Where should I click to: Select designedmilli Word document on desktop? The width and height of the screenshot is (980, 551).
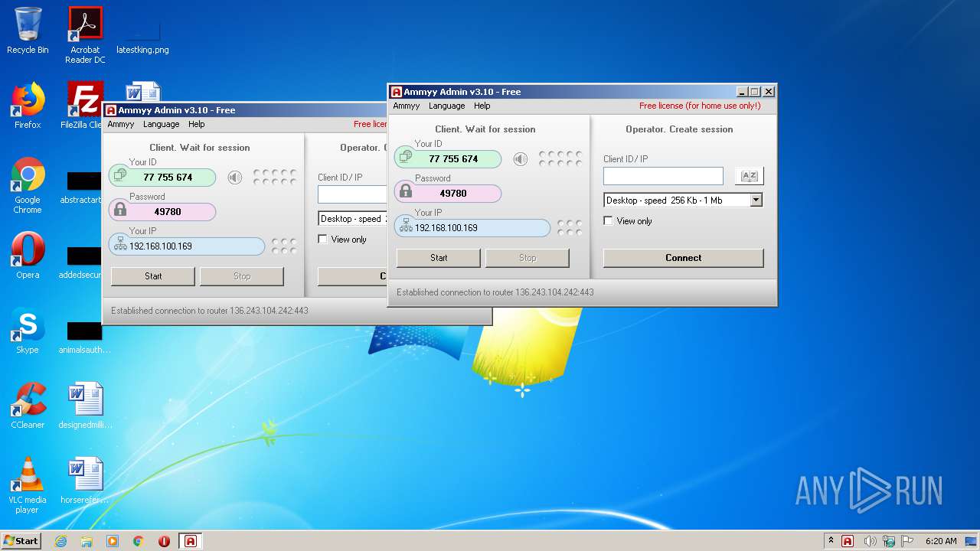pos(85,406)
